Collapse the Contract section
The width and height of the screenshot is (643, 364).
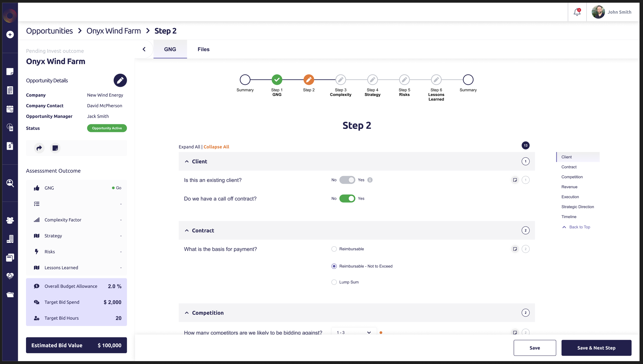click(187, 231)
